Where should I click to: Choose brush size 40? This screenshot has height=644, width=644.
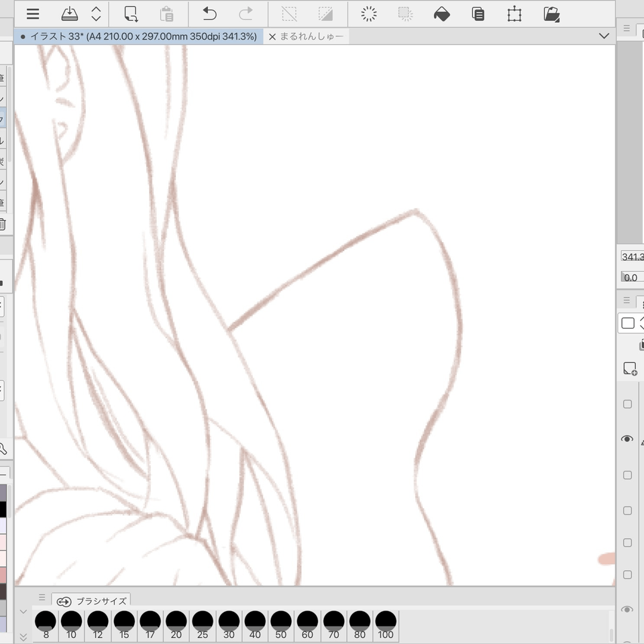tap(255, 625)
